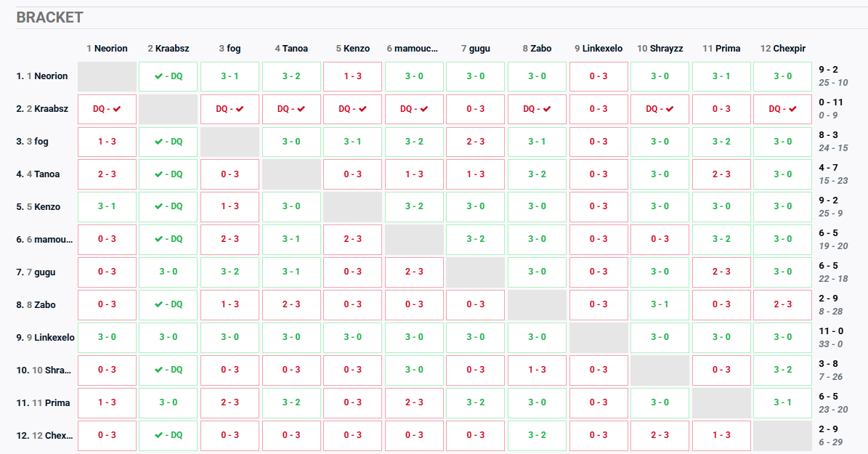This screenshot has width=868, height=454.
Task: View Tanoa 4 - 7 overall record
Action: 828,168
